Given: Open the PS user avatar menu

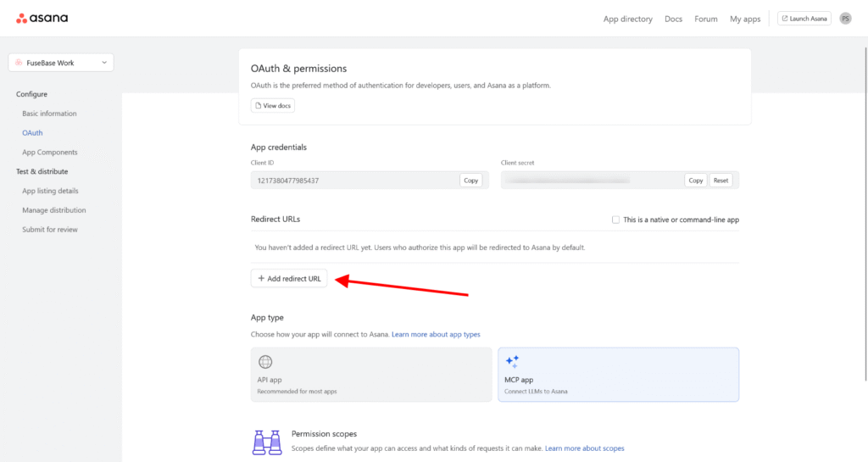Looking at the screenshot, I should [x=845, y=19].
